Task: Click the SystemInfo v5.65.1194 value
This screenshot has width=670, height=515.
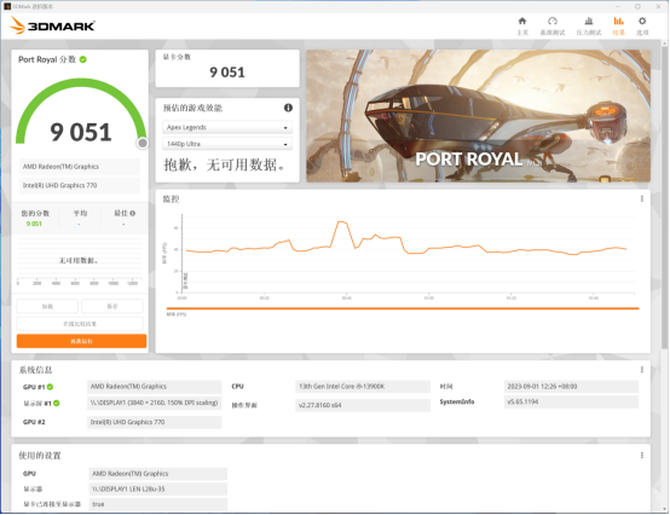Action: coord(571,402)
